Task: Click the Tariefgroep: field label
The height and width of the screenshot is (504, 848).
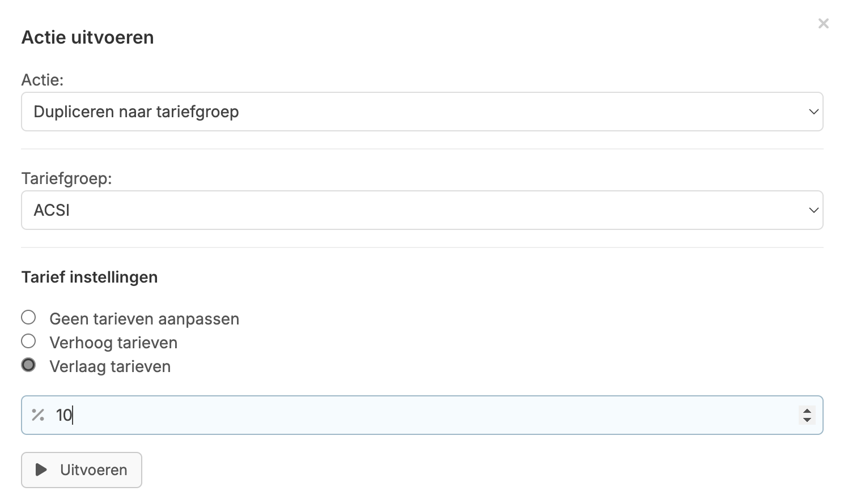Action: (x=67, y=178)
